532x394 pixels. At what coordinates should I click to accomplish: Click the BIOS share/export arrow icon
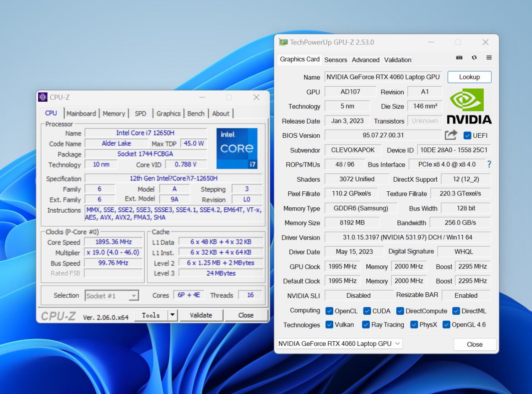(451, 135)
